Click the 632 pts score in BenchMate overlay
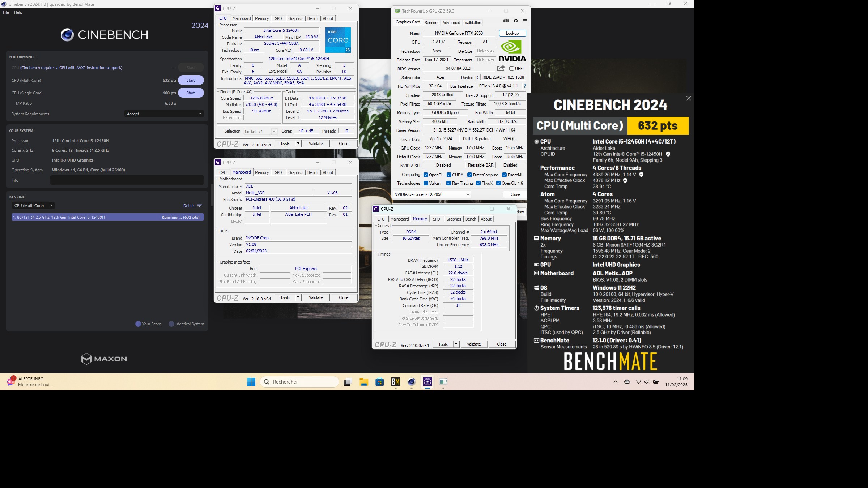 tap(658, 125)
